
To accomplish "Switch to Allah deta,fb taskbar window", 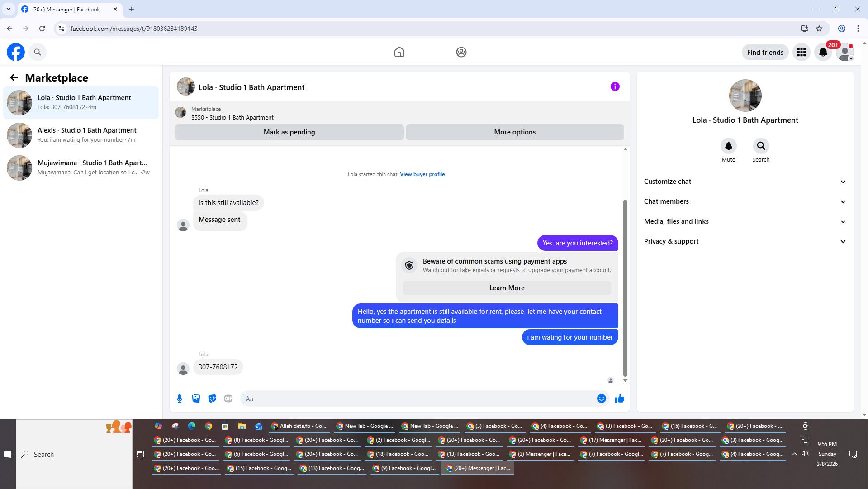I will [299, 426].
